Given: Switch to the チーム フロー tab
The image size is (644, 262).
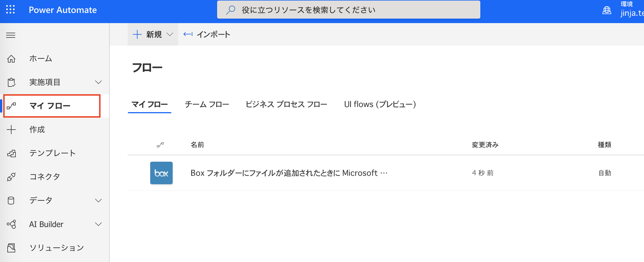Looking at the screenshot, I should pyautogui.click(x=207, y=104).
